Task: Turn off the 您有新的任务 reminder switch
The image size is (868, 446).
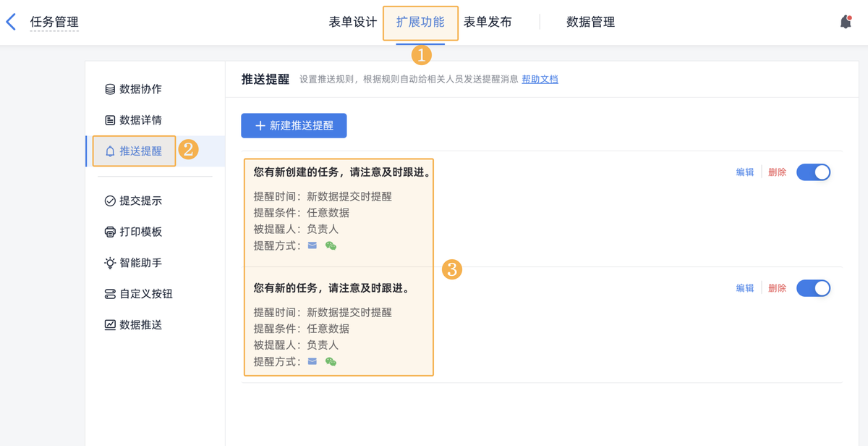Action: (x=813, y=288)
